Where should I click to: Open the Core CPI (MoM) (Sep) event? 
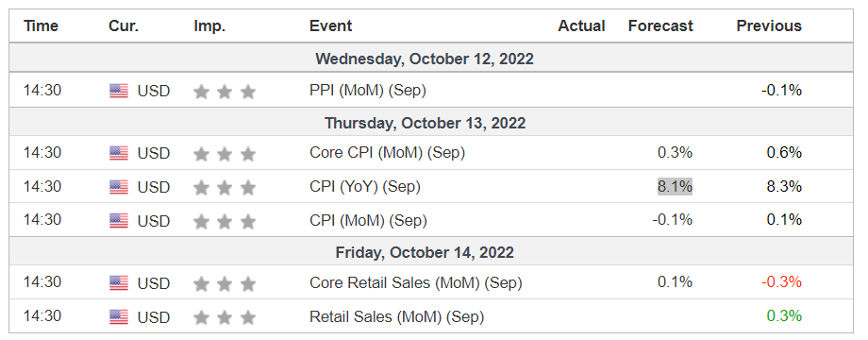[387, 152]
